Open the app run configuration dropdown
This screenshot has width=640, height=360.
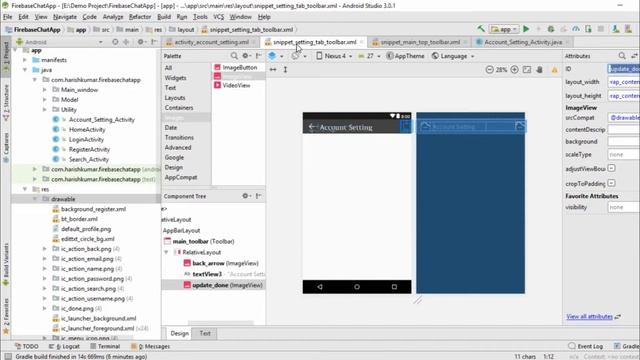tap(504, 29)
